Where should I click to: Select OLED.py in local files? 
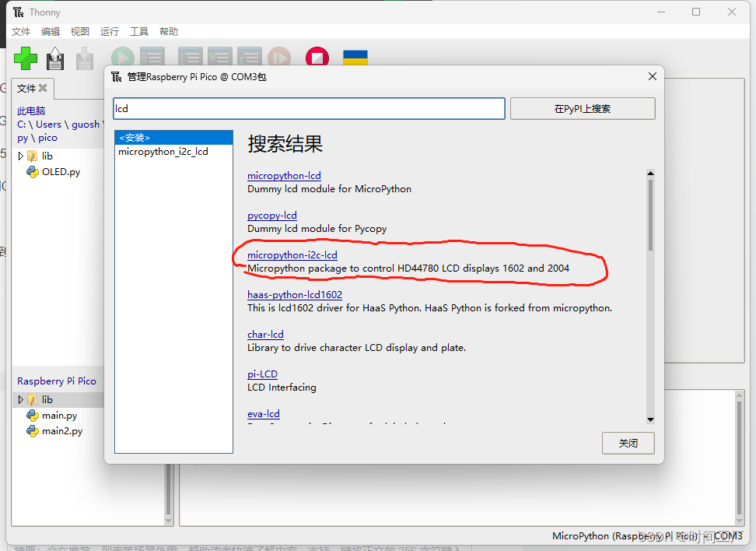coord(61,172)
